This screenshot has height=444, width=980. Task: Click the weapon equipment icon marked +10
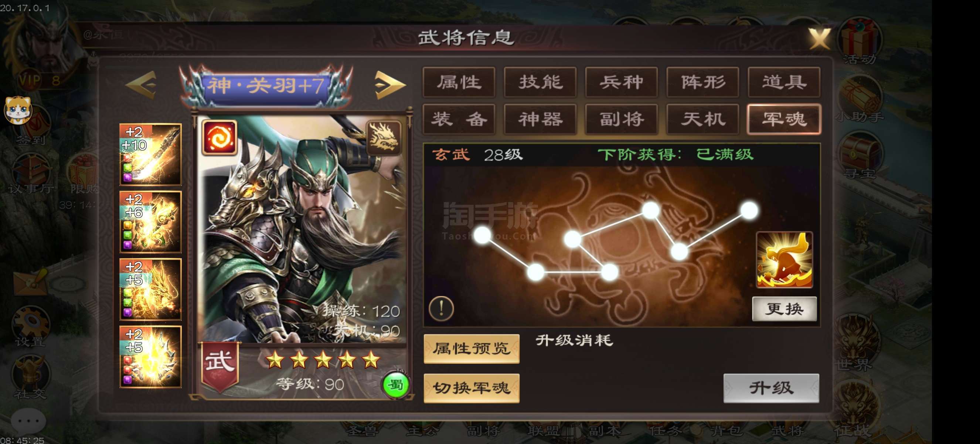click(x=151, y=154)
